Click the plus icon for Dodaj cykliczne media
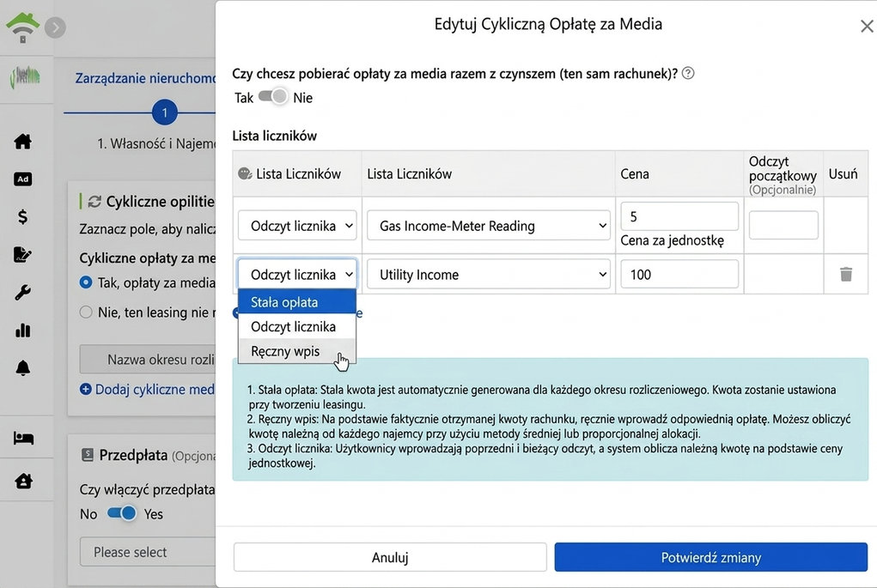Screen dimensions: 877x588 (86, 389)
